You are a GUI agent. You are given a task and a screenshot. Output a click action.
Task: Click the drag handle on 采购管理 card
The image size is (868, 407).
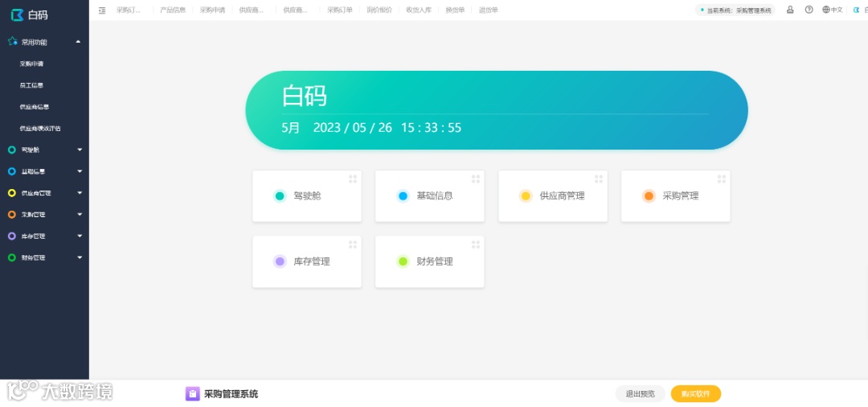pyautogui.click(x=721, y=179)
